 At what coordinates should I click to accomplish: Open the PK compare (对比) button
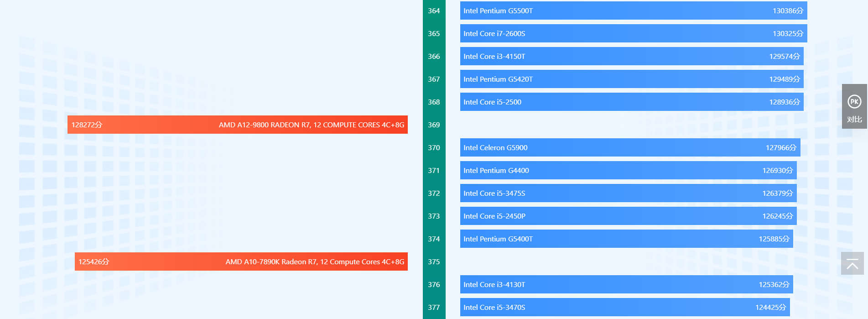[854, 106]
